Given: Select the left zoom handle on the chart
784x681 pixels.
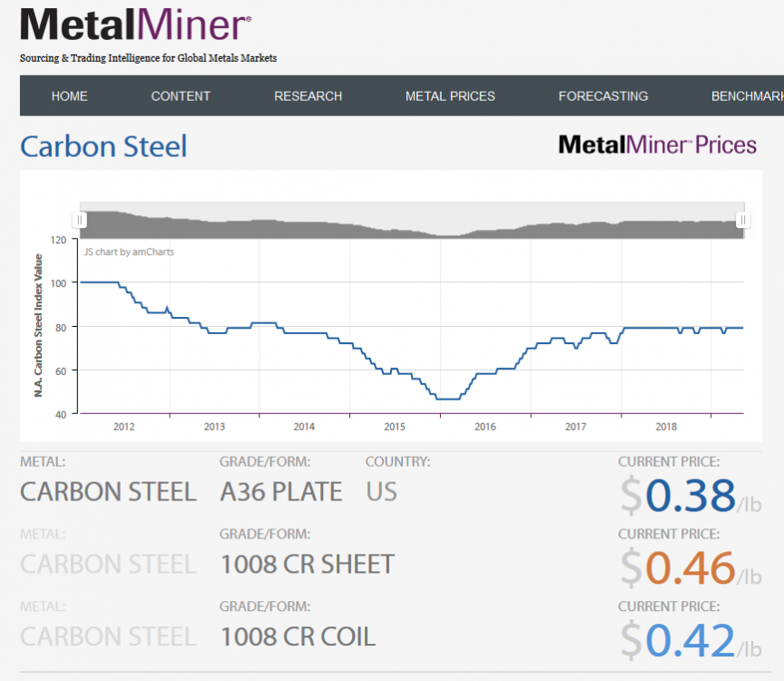Looking at the screenshot, I should pos(81,220).
